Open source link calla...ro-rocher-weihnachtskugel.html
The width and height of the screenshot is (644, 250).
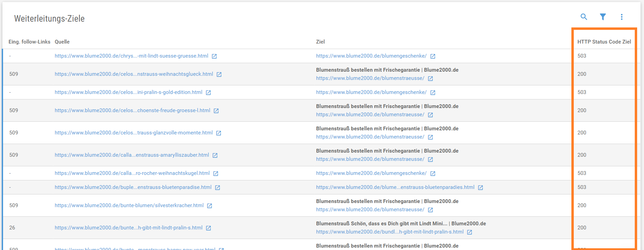coord(132,173)
